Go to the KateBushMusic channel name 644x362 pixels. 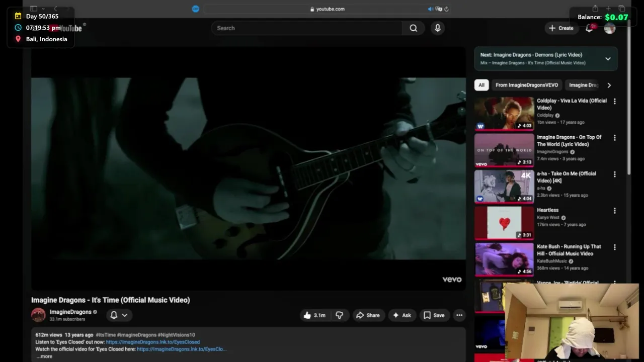click(x=551, y=261)
